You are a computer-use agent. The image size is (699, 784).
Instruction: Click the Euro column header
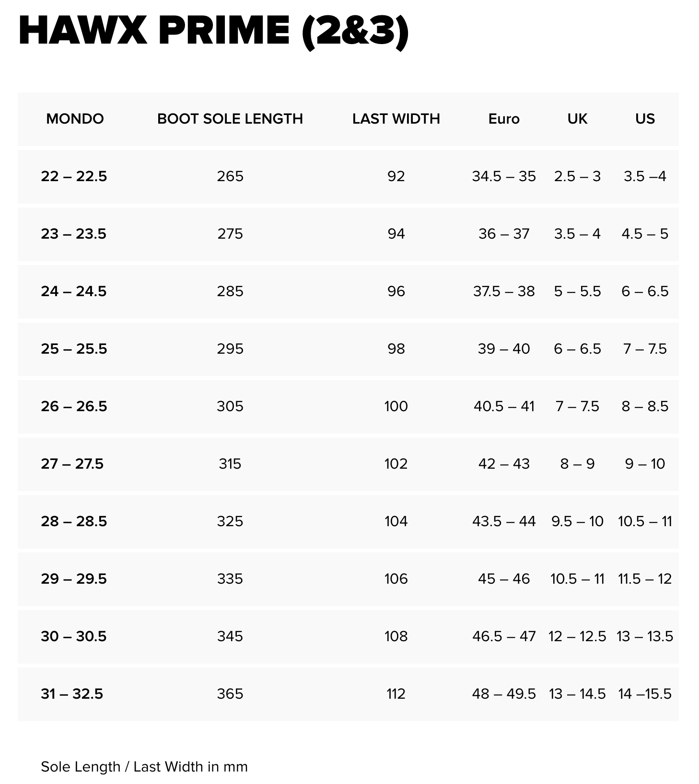[504, 119]
